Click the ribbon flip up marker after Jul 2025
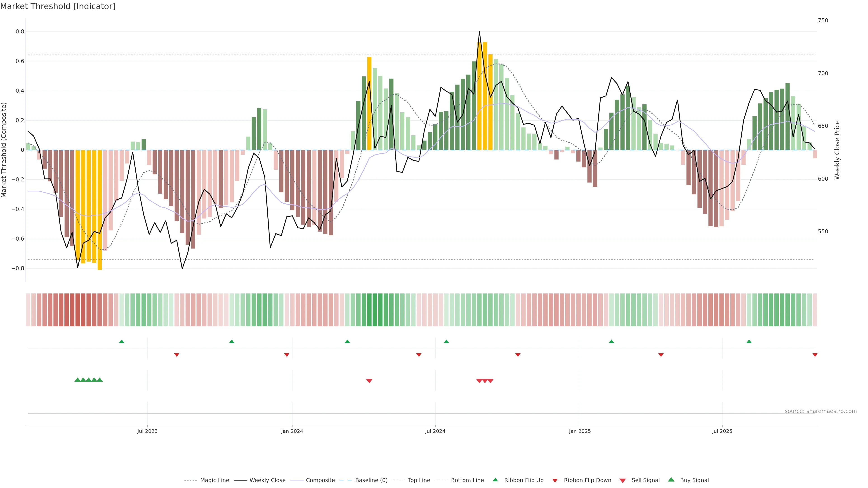Screen dimensions: 868x488 749,342
